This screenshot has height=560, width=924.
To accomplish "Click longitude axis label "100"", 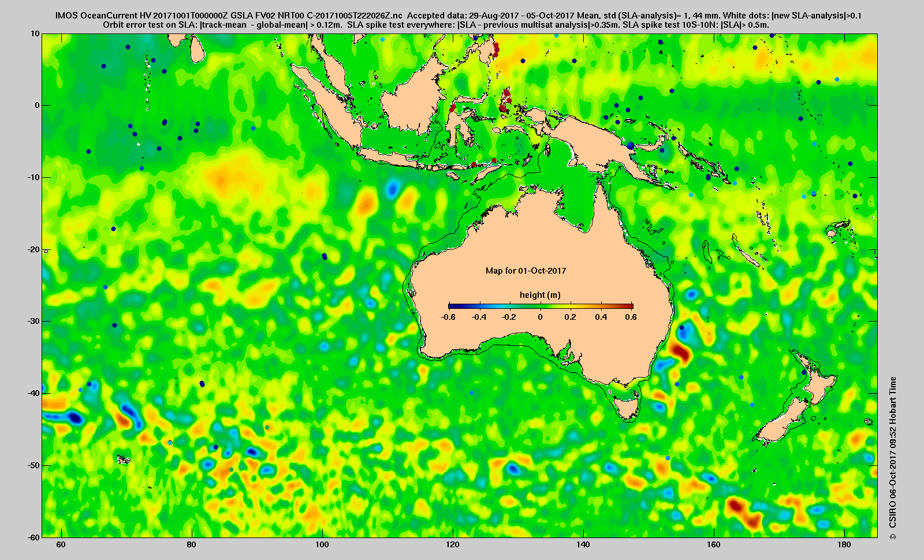I will 322,544.
